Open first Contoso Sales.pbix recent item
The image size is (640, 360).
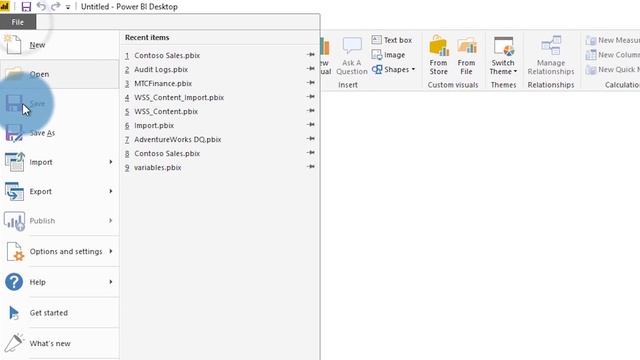tap(167, 56)
